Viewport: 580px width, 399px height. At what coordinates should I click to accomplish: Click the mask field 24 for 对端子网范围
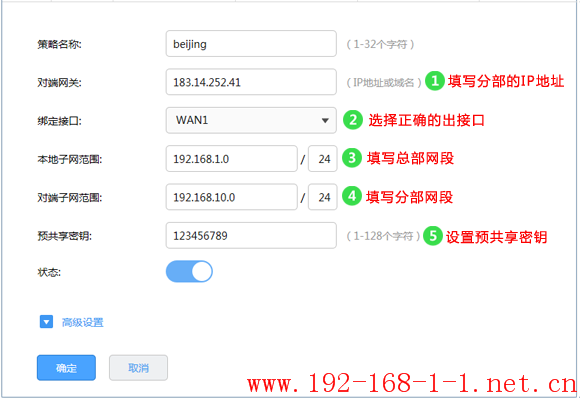tap(323, 197)
